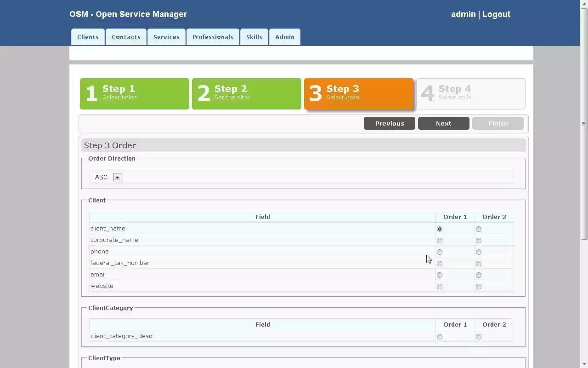This screenshot has height=368, width=588.
Task: Select Order 1 for corporate_name
Action: coord(440,241)
